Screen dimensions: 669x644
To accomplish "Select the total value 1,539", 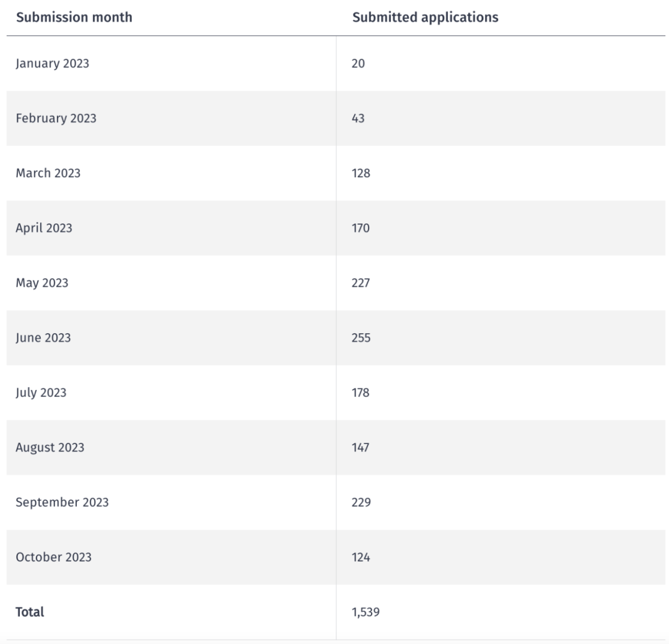I will pos(365,612).
